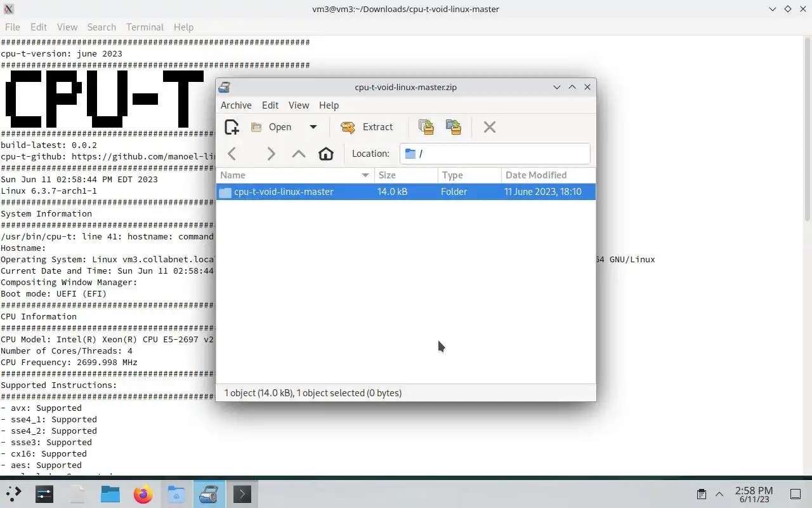812x508 pixels.
Task: Switch to the archiver taskbar entry
Action: 209,494
